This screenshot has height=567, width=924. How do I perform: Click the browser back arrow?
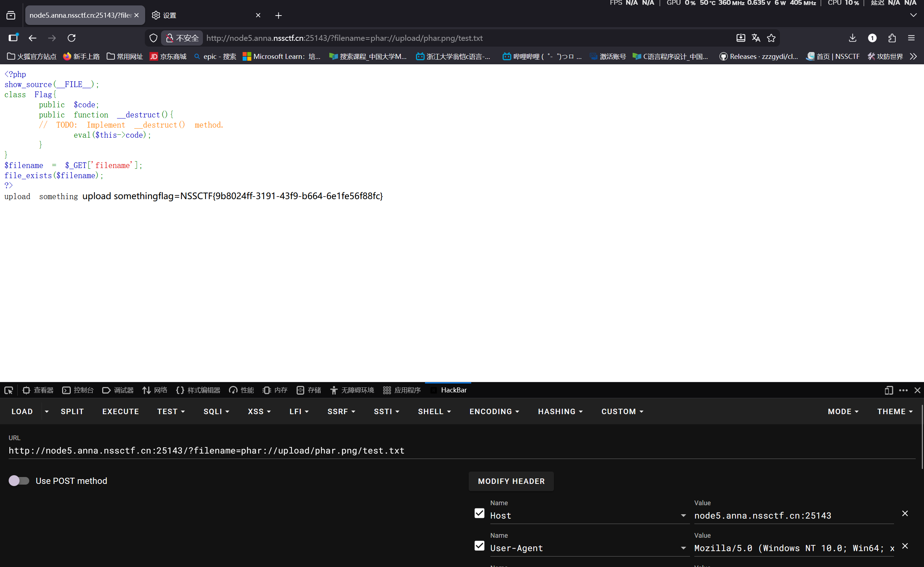click(x=32, y=38)
